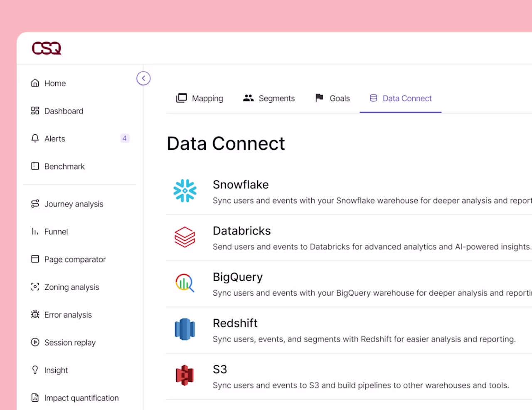Click the Alerts badge showing 4

[125, 138]
